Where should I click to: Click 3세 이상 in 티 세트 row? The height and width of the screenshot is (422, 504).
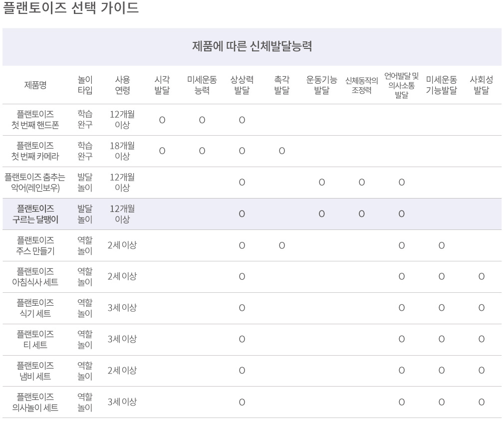click(x=122, y=339)
